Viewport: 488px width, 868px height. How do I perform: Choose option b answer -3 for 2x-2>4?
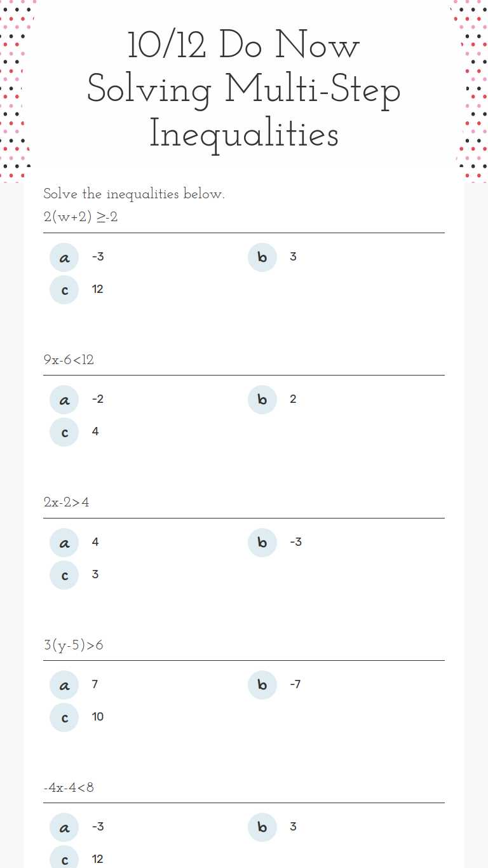click(262, 543)
